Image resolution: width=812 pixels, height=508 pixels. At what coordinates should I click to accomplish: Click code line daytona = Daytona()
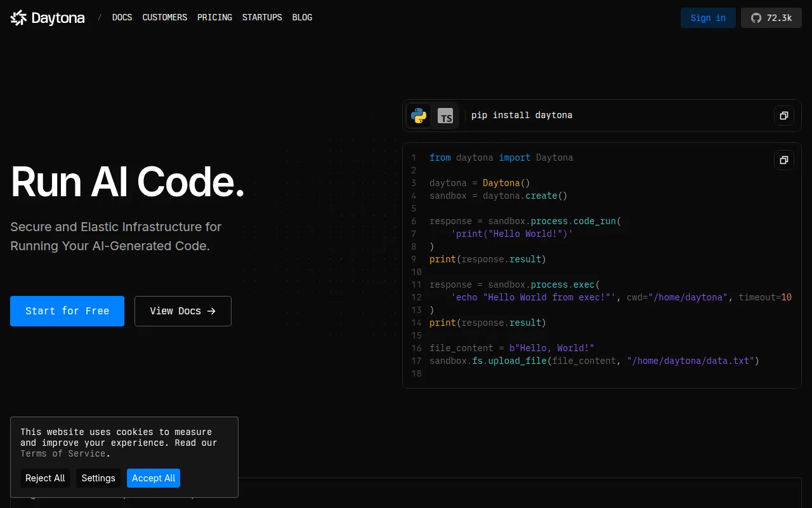coord(480,183)
